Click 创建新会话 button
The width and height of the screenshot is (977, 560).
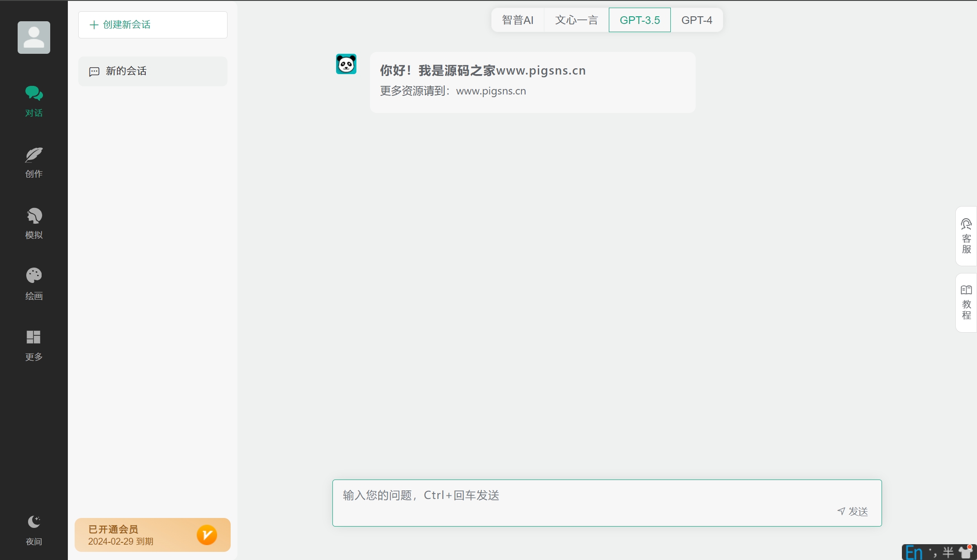coord(153,25)
